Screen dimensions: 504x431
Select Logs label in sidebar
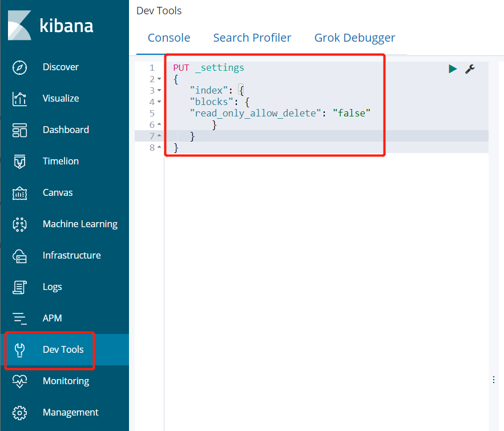point(53,287)
